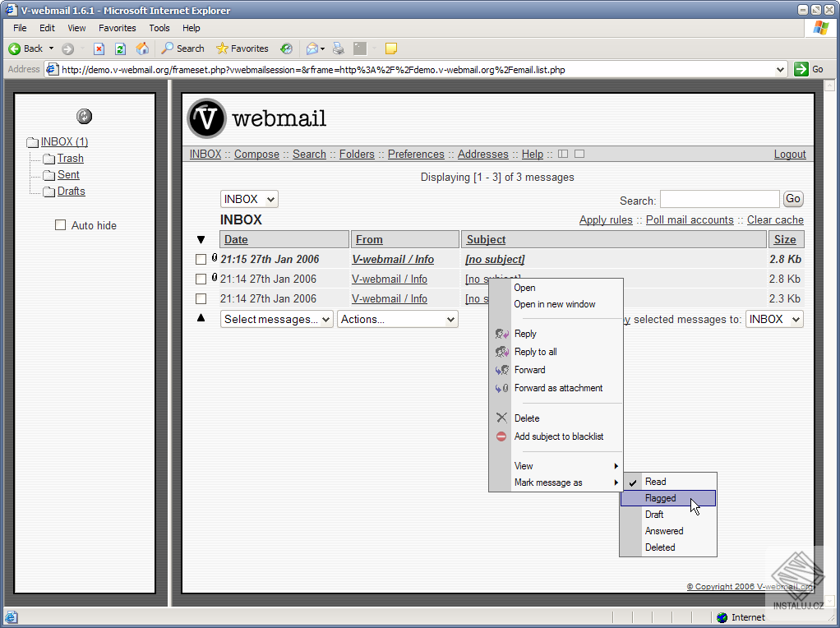Check the 21:15 27th Jan message checkbox
Image resolution: width=840 pixels, height=628 pixels.
(x=201, y=260)
